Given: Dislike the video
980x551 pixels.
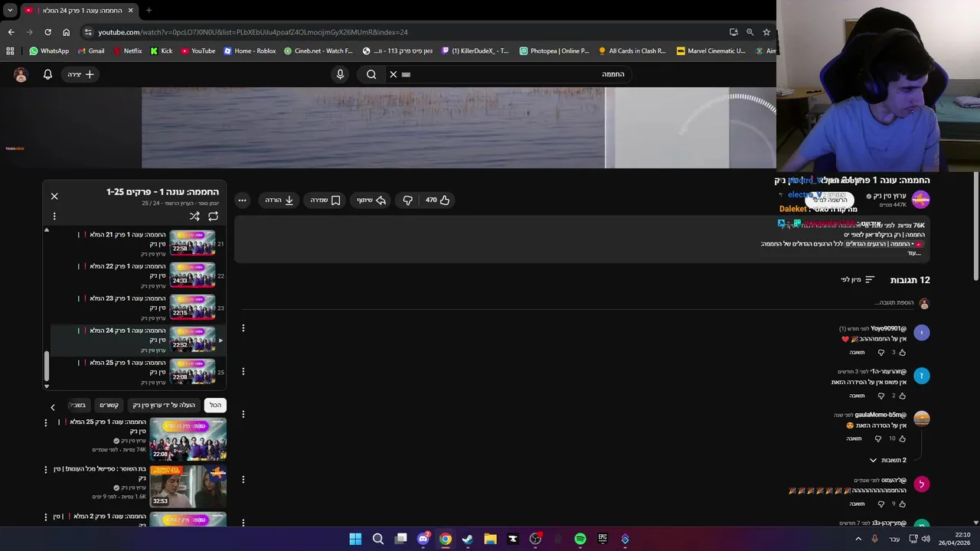Looking at the screenshot, I should (408, 201).
